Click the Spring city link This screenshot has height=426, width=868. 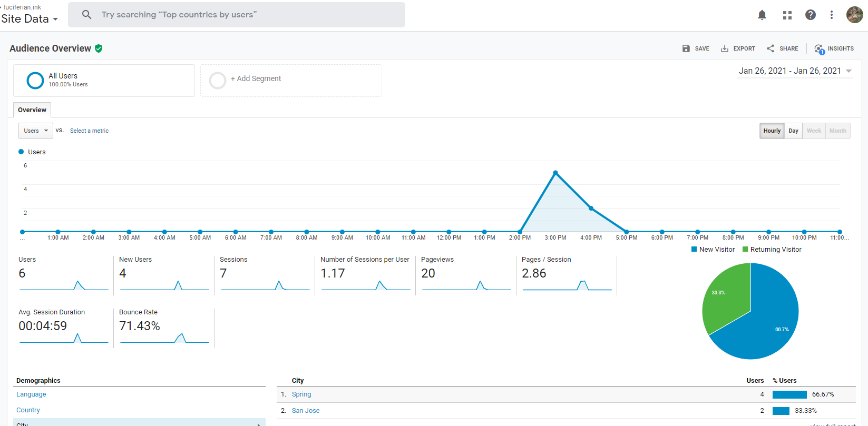click(301, 394)
